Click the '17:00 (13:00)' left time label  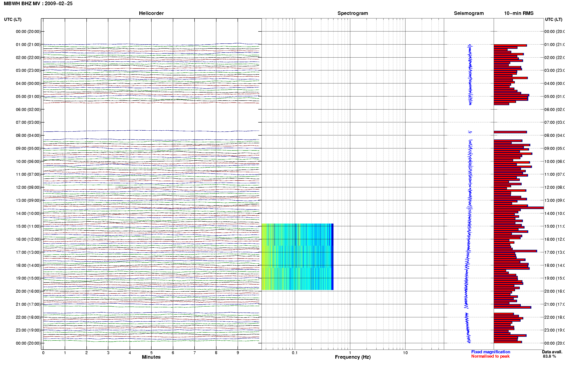click(x=28, y=252)
